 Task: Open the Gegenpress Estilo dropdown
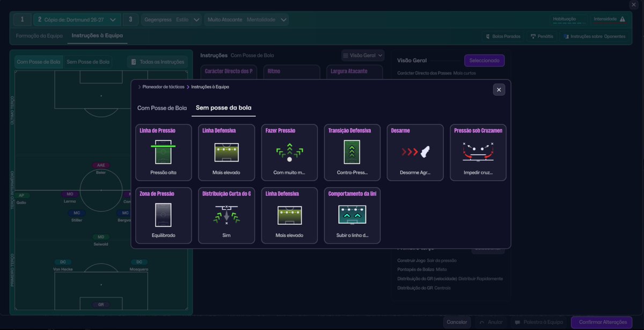pyautogui.click(x=172, y=20)
